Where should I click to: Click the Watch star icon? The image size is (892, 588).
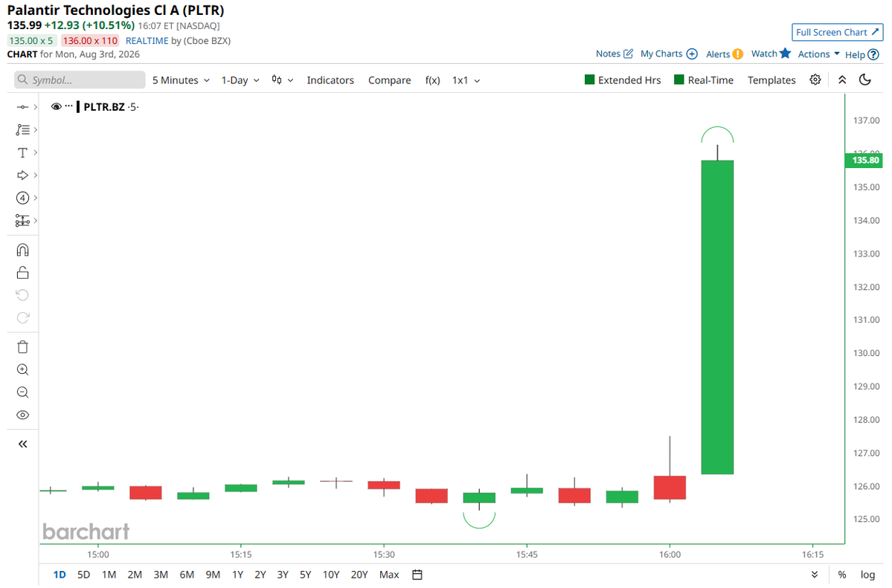pyautogui.click(x=785, y=53)
